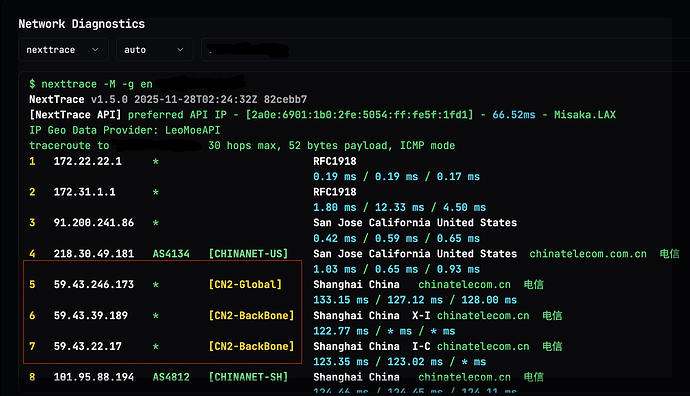The image size is (690, 396).
Task: Click the AS4812 label
Action: tap(171, 377)
